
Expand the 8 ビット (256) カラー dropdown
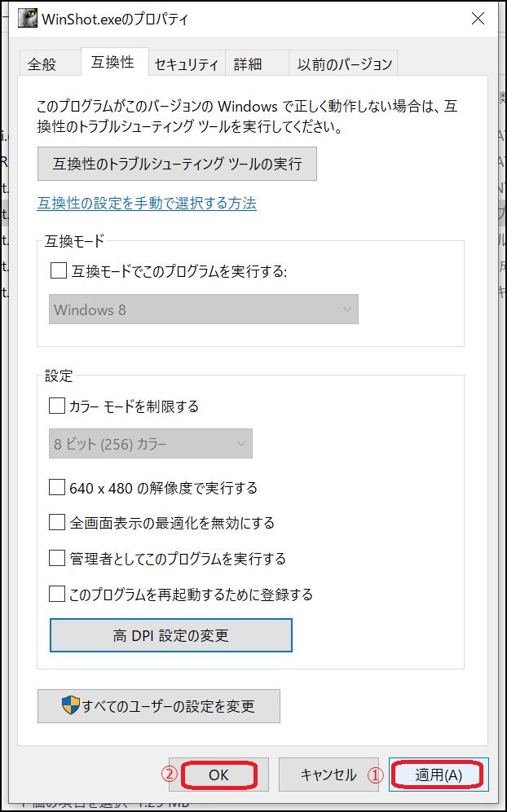click(151, 444)
